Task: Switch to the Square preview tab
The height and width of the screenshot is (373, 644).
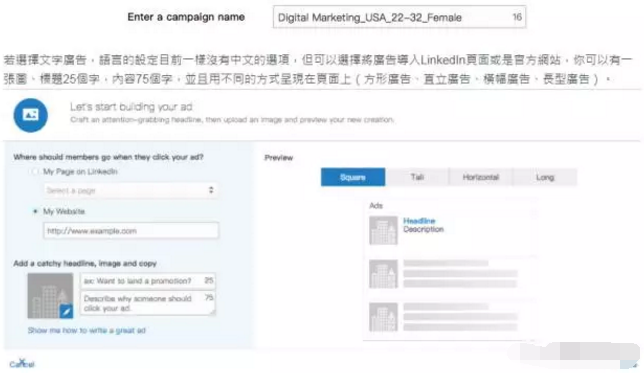Action: 353,177
